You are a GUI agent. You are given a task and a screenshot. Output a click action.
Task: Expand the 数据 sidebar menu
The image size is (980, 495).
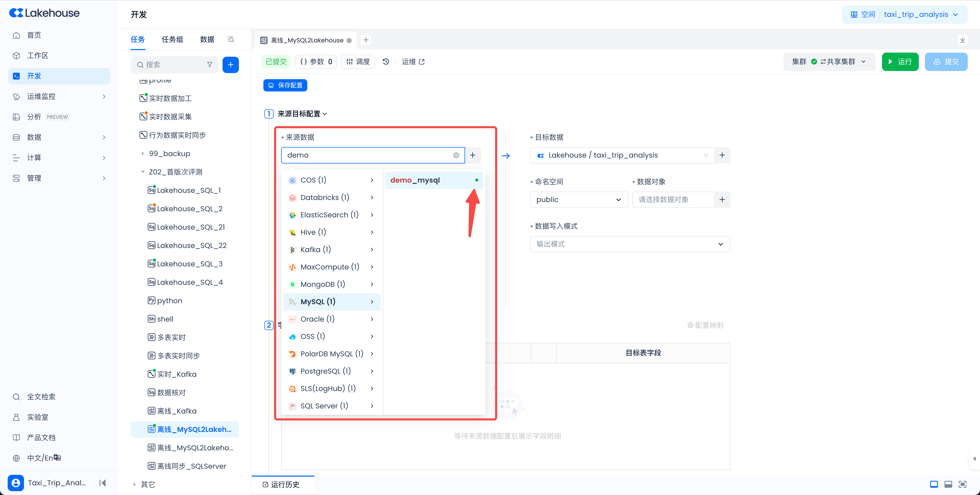tap(59, 137)
